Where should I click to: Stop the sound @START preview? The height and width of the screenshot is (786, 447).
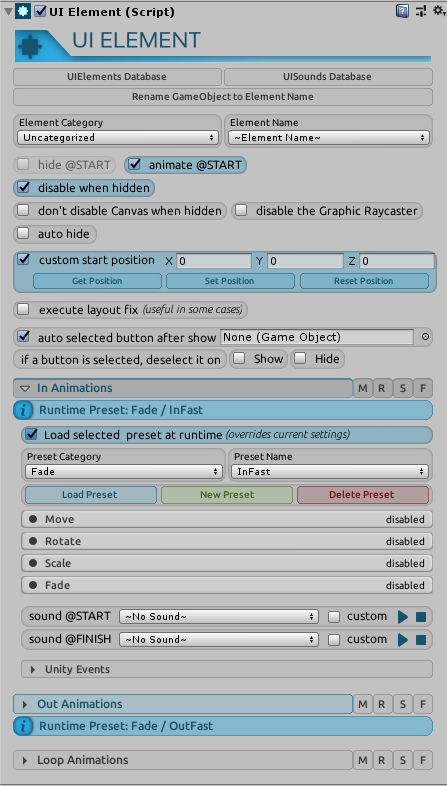click(421, 617)
